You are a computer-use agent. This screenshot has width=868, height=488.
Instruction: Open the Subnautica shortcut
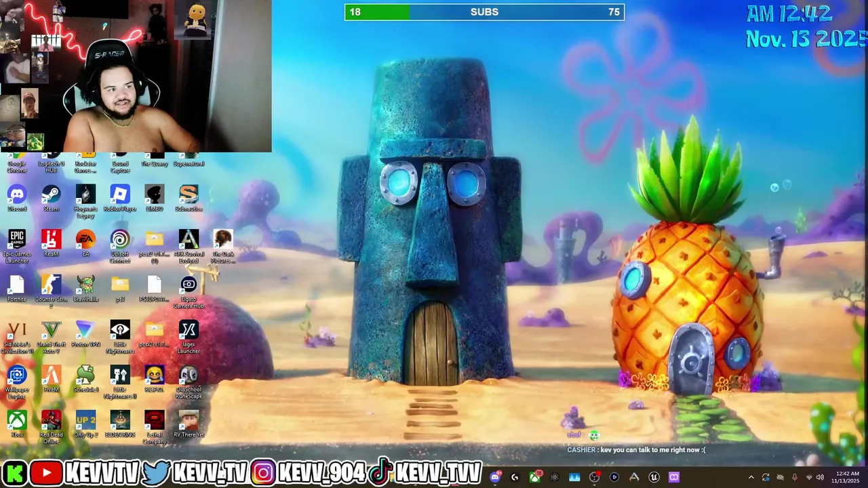pyautogui.click(x=189, y=199)
